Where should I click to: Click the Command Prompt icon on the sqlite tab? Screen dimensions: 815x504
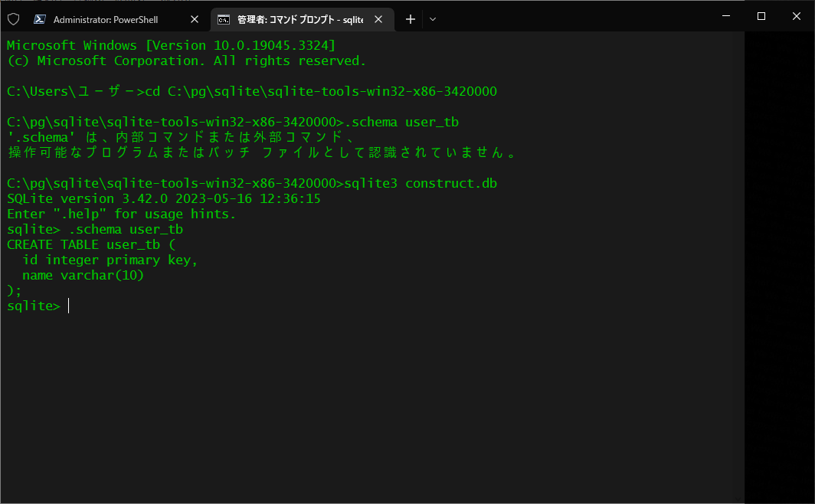coord(223,18)
